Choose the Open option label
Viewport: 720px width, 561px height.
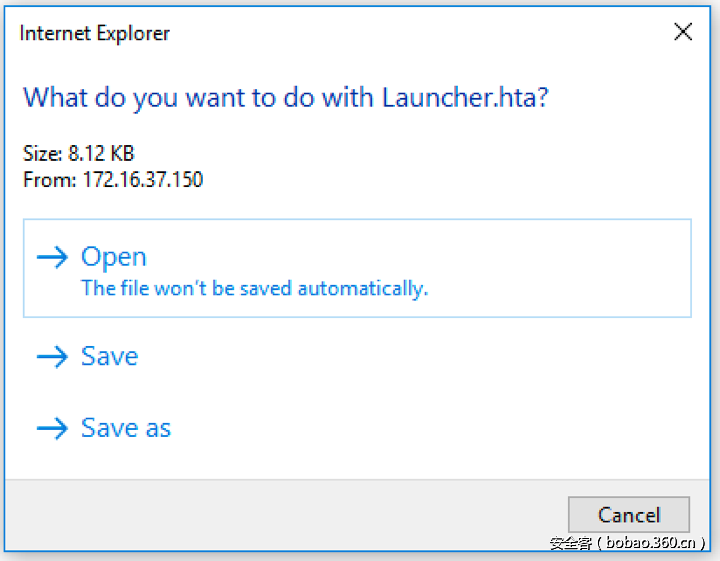114,258
